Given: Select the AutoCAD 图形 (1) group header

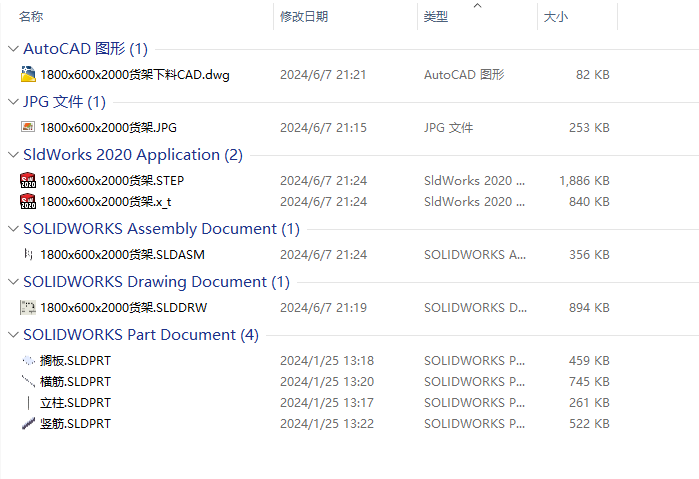Looking at the screenshot, I should click(x=86, y=49).
